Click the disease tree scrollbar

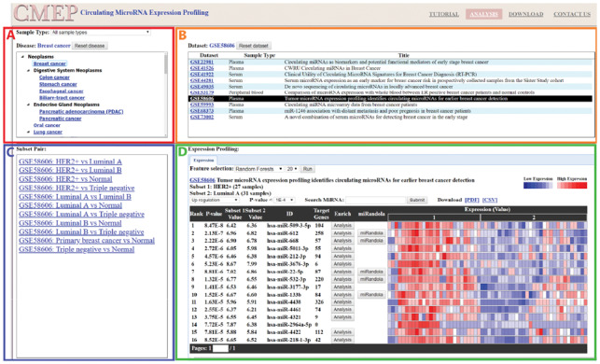point(166,63)
